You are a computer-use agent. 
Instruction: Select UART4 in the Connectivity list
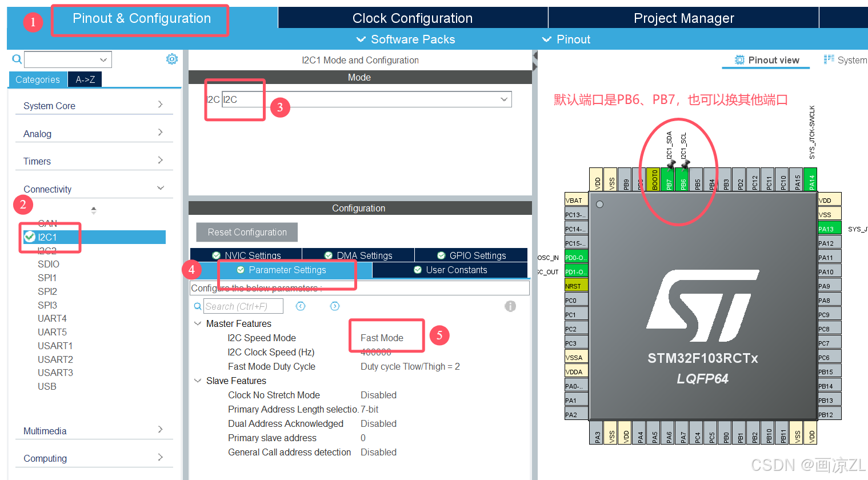[x=52, y=318]
